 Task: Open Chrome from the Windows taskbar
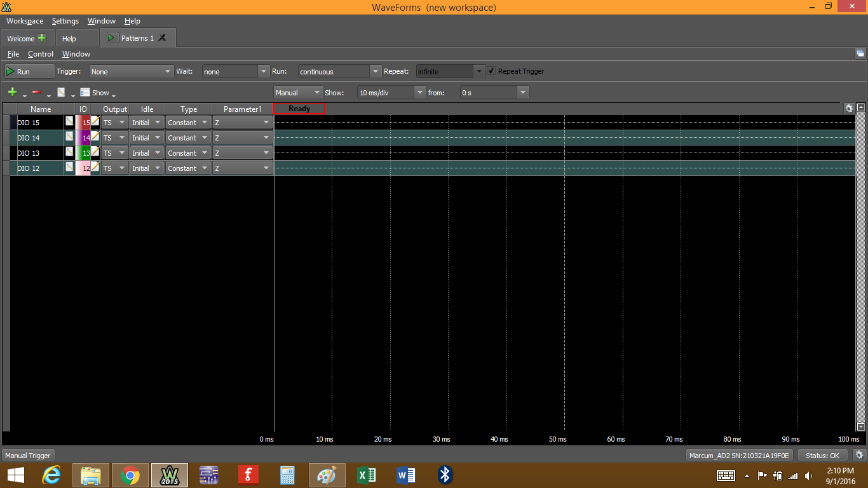(x=130, y=475)
